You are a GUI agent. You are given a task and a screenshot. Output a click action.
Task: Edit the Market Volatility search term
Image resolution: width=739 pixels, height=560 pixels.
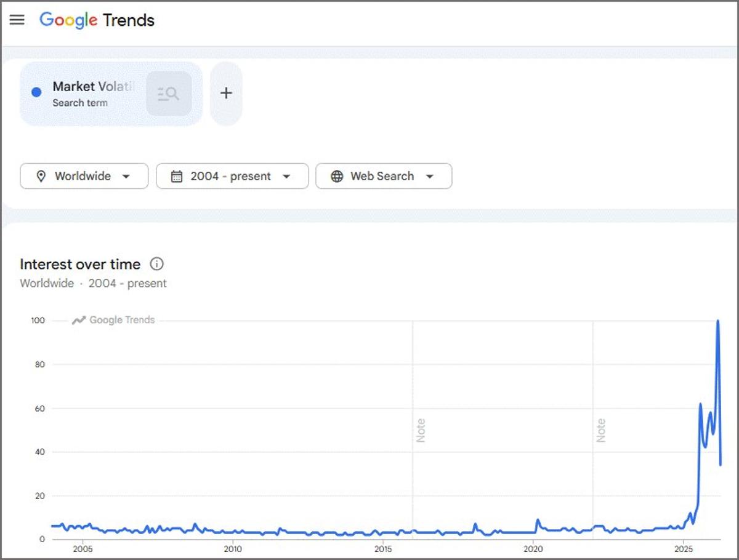(92, 87)
